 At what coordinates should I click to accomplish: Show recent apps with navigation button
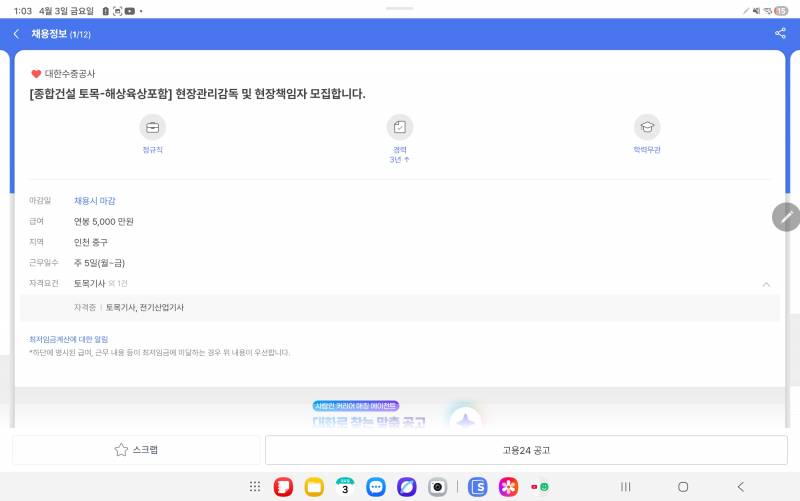pos(626,487)
